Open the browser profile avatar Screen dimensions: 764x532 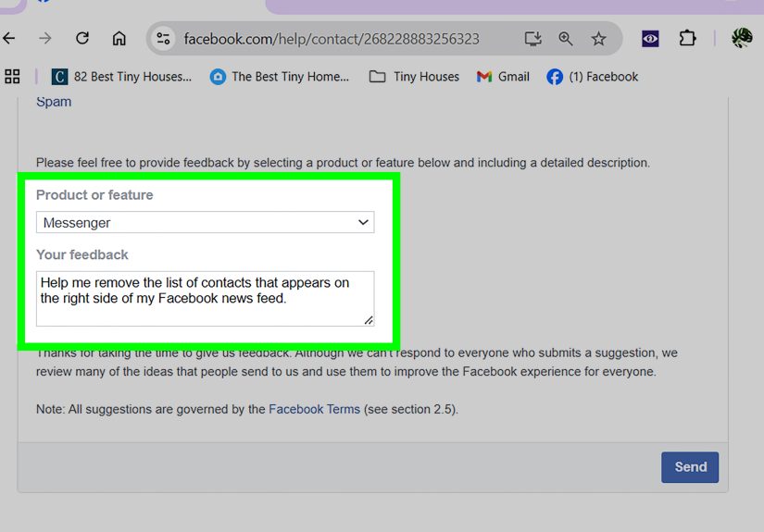[x=742, y=38]
